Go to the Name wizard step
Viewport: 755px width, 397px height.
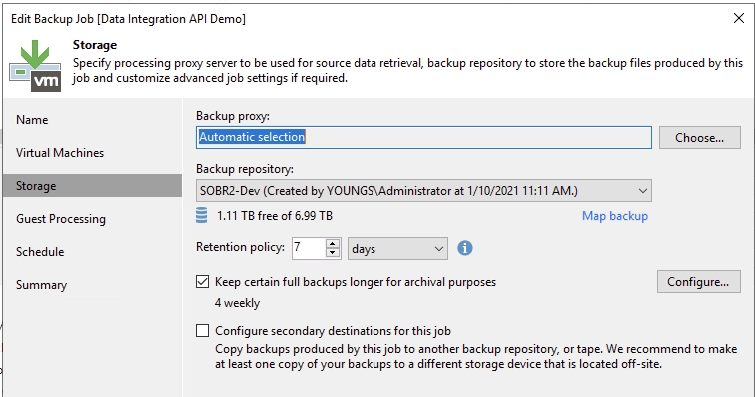pyautogui.click(x=32, y=120)
